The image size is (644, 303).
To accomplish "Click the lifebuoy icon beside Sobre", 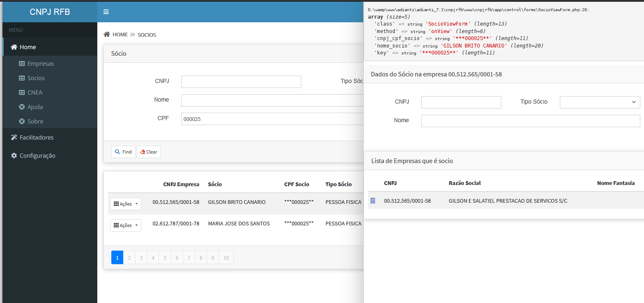I will [x=22, y=121].
